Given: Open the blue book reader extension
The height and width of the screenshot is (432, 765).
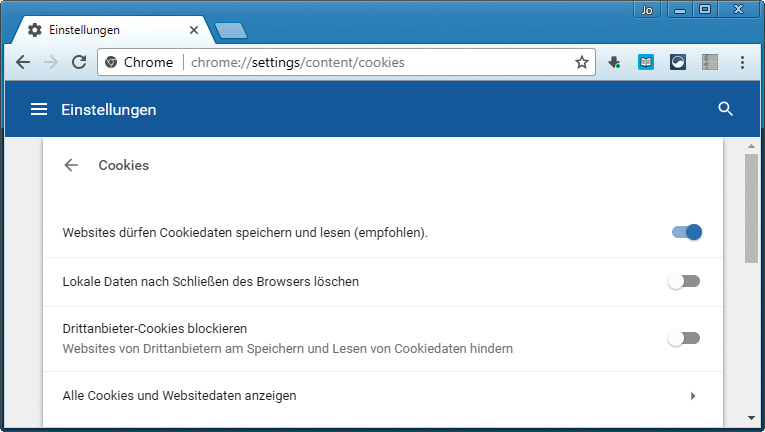Looking at the screenshot, I should pyautogui.click(x=646, y=62).
